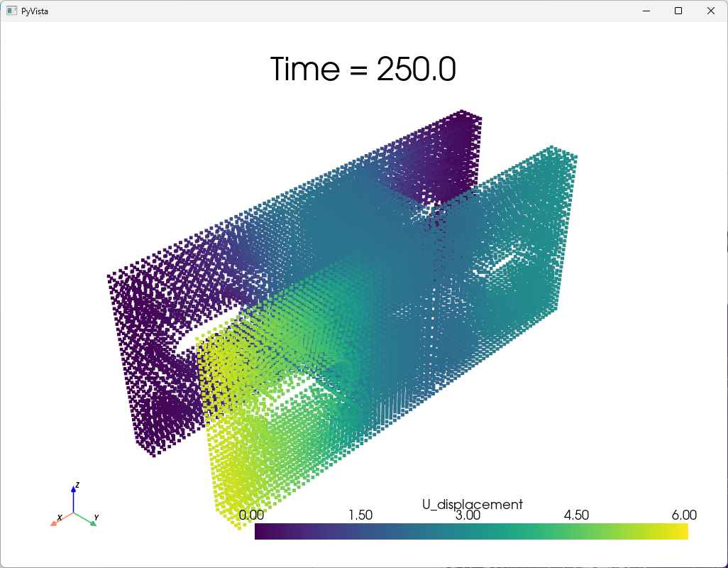Click the 1.50 scalar bar label
This screenshot has width=728, height=568.
[x=360, y=515]
